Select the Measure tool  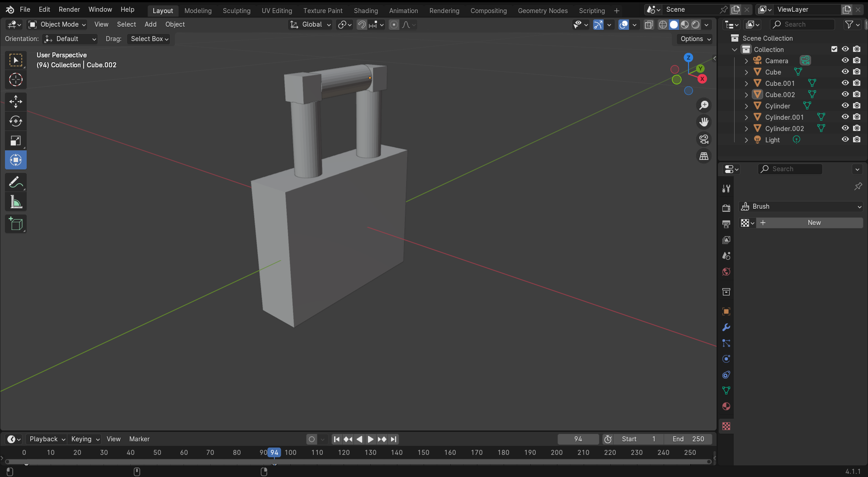tap(16, 202)
